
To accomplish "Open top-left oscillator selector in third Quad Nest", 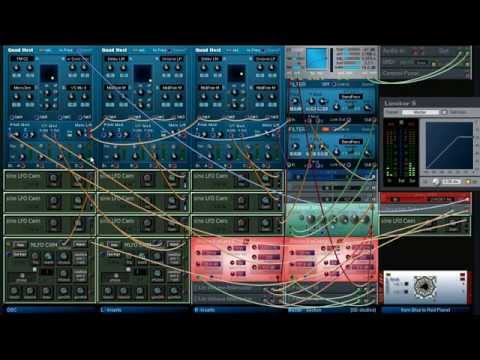I will pos(210,59).
